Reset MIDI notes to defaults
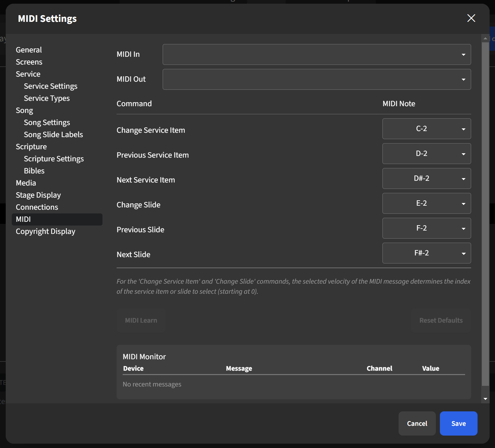The height and width of the screenshot is (448, 495). [441, 320]
